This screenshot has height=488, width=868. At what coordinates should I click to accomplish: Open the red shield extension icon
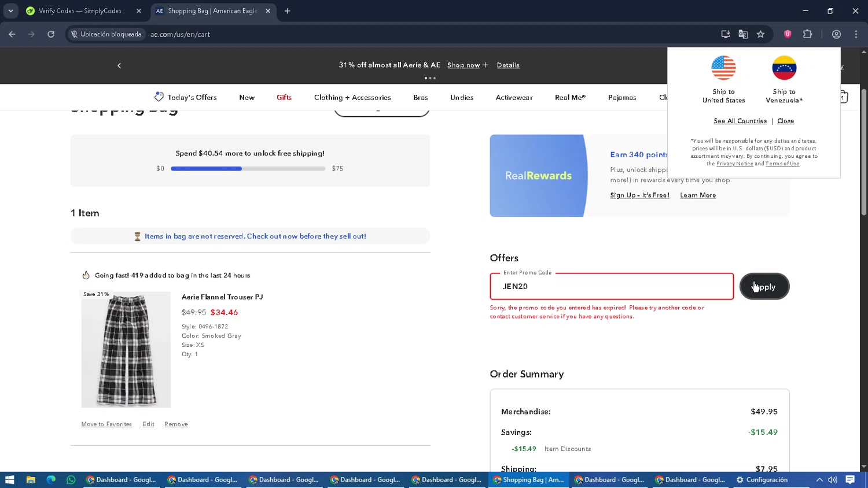[x=788, y=34]
